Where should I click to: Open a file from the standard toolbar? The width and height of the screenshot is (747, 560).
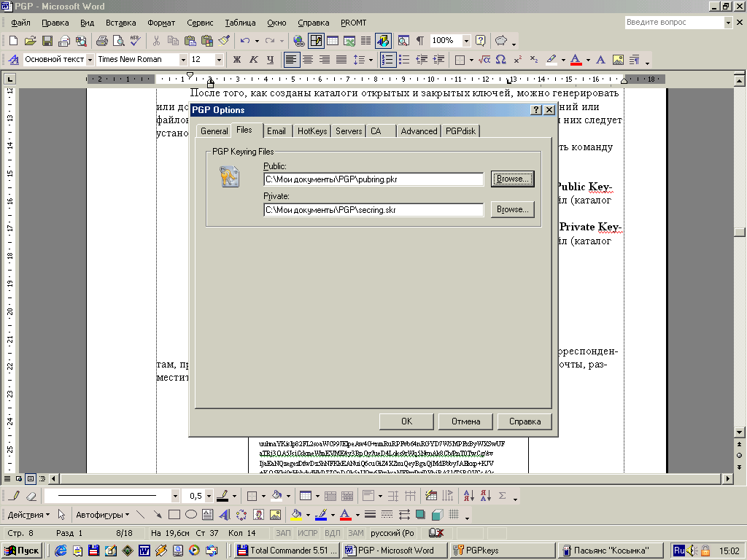[x=30, y=41]
